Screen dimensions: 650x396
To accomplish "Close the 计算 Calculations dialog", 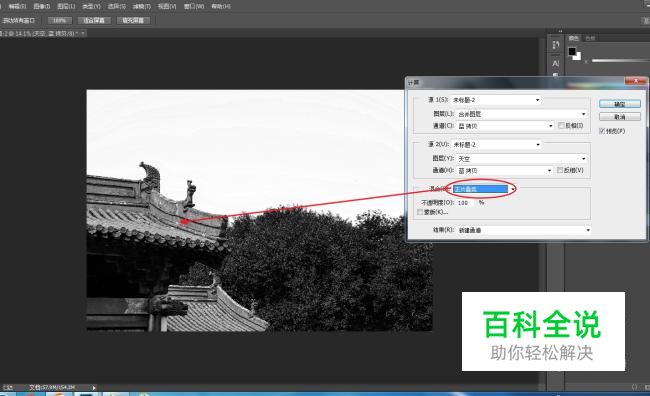I will point(635,81).
